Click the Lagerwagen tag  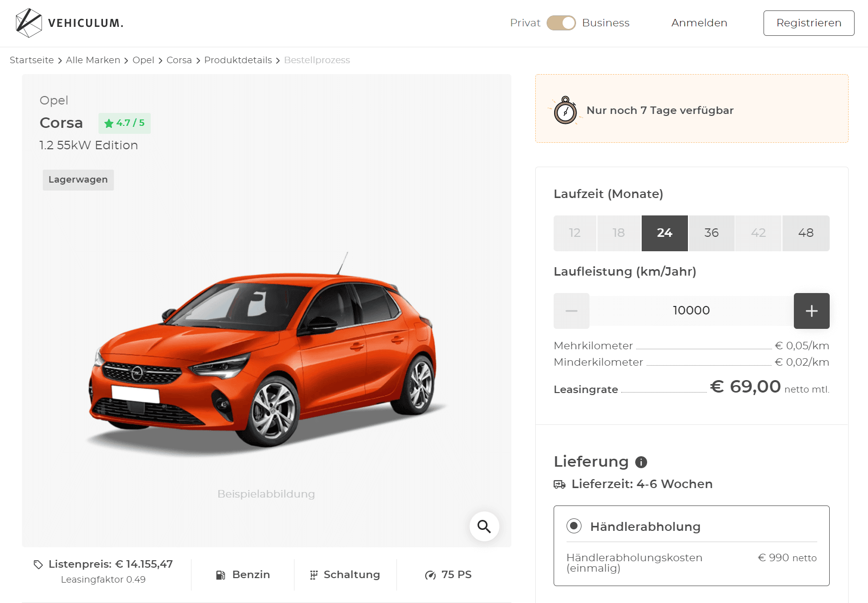coord(78,180)
